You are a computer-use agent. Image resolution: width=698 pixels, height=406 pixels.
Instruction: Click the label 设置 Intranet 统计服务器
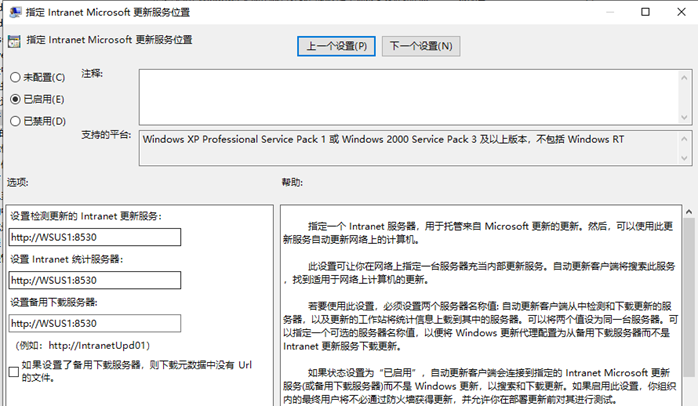(x=66, y=260)
